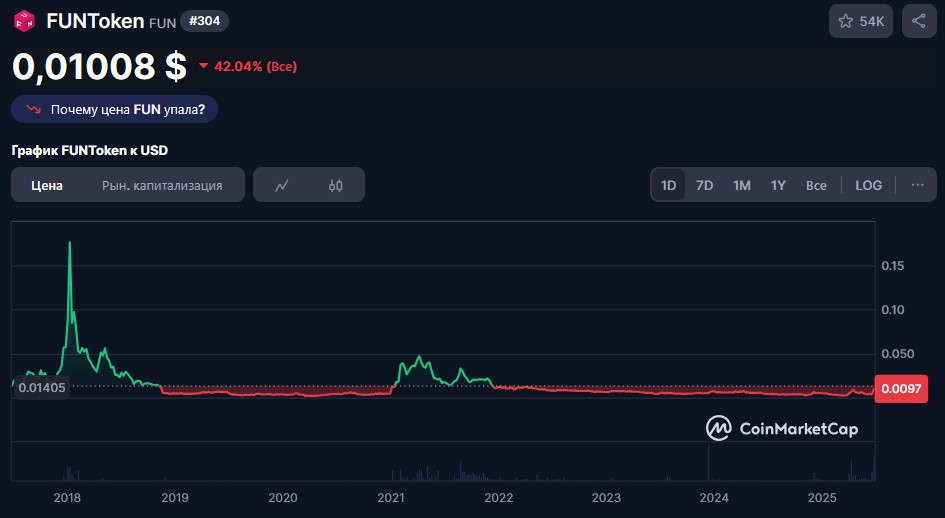Click the 2024 label on time axis
Image resolution: width=945 pixels, height=518 pixels.
(714, 497)
